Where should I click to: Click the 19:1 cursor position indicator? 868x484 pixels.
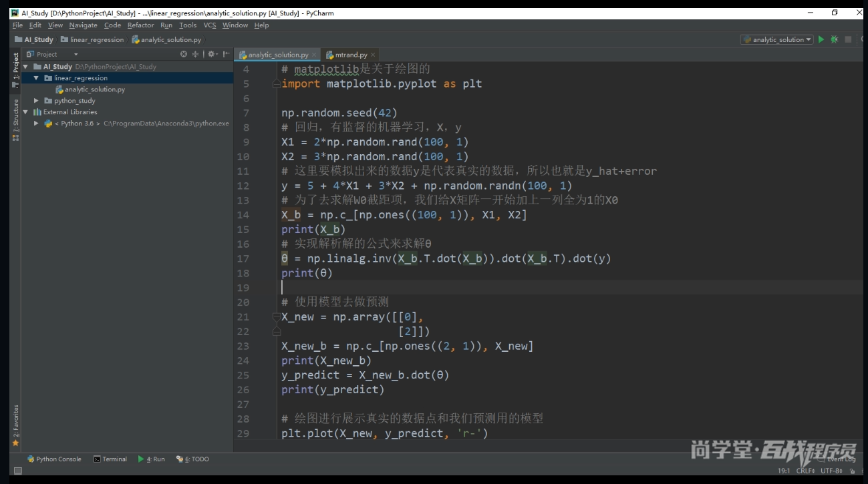[784, 471]
